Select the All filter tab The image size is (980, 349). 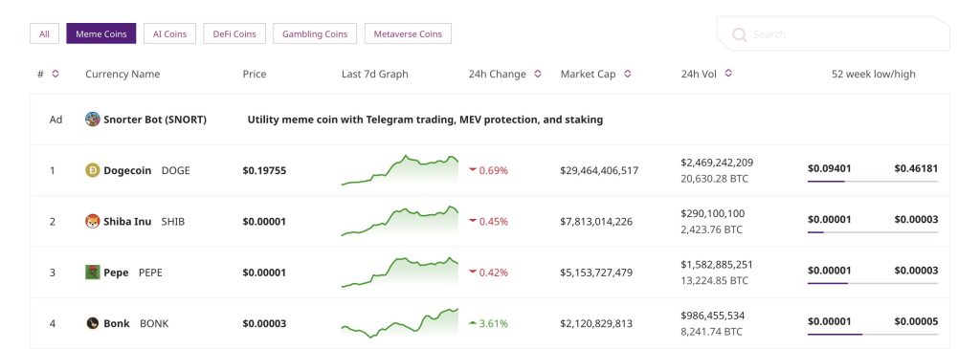tap(44, 33)
